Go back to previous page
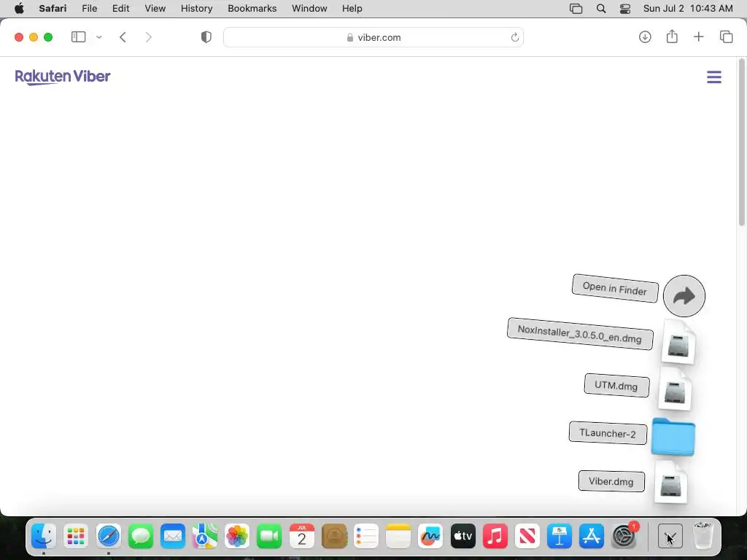This screenshot has height=560, width=747. (x=123, y=37)
